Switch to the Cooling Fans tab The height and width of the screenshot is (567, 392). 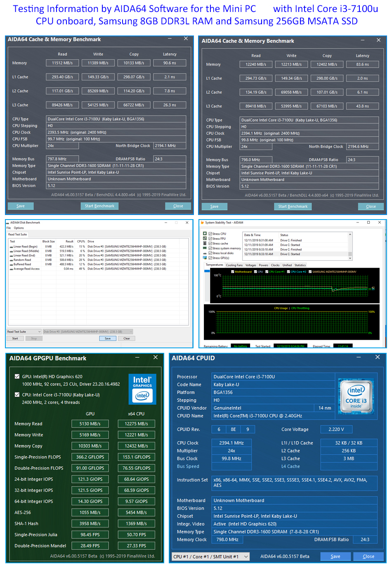click(234, 265)
